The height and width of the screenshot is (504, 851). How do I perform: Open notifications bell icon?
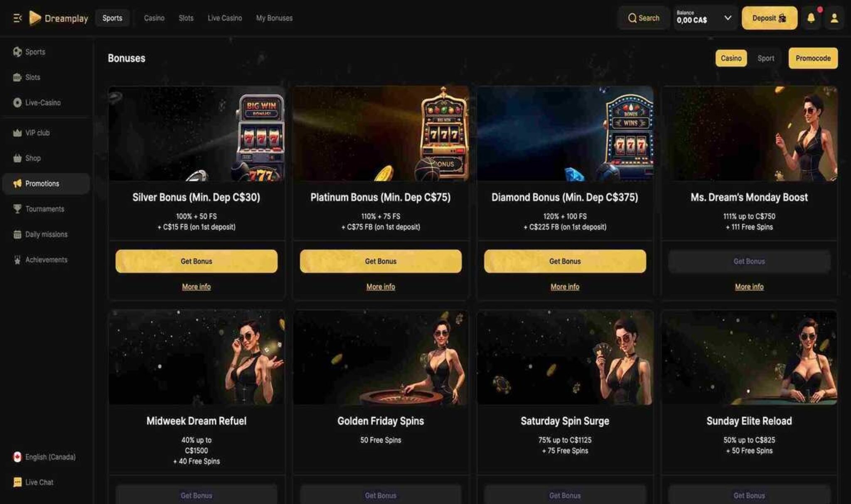811,18
